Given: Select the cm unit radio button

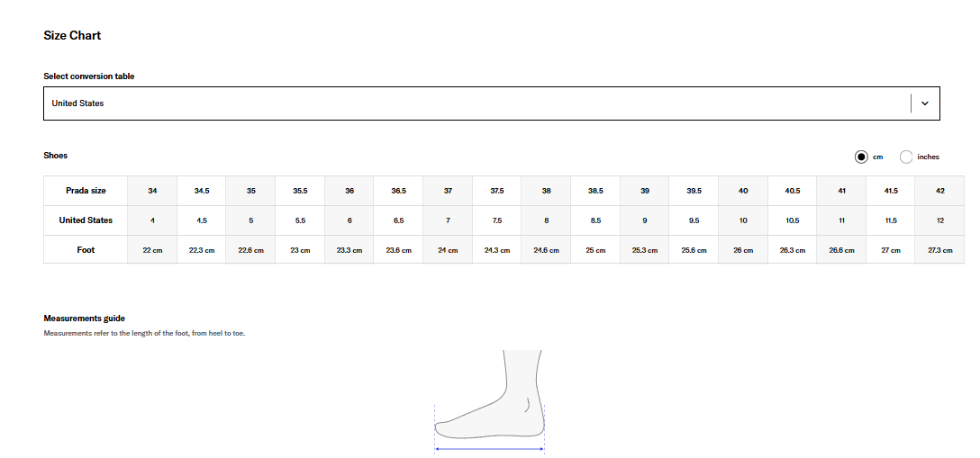Looking at the screenshot, I should pyautogui.click(x=861, y=157).
